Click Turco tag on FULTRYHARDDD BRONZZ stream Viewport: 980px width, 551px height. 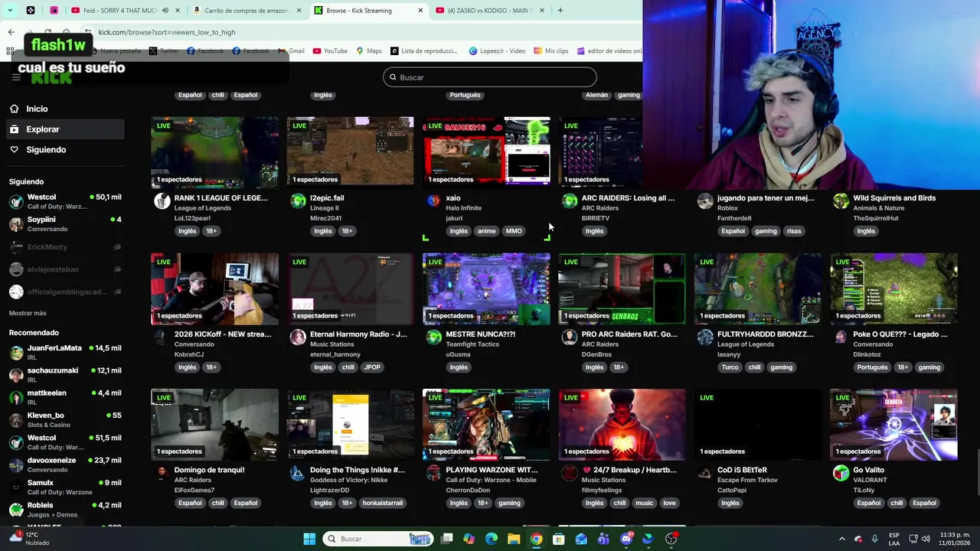[730, 367]
